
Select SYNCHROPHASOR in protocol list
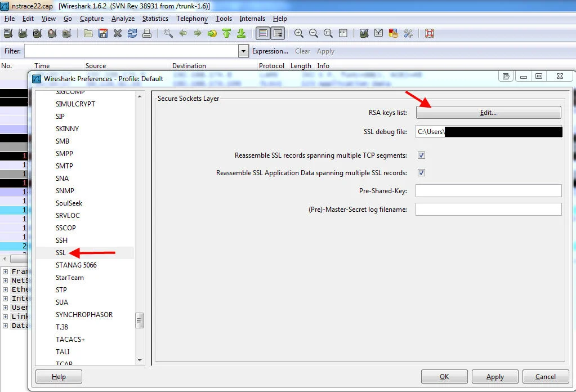click(x=84, y=315)
